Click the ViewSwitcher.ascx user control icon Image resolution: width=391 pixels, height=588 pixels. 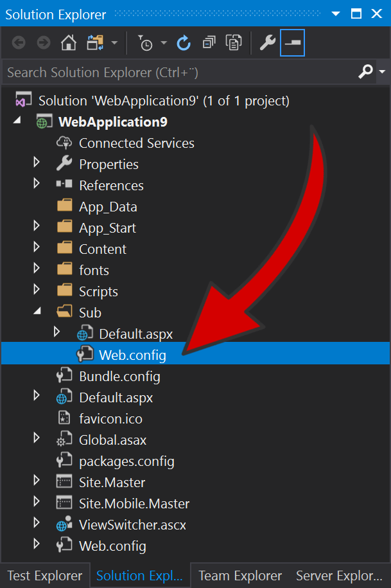pyautogui.click(x=64, y=524)
